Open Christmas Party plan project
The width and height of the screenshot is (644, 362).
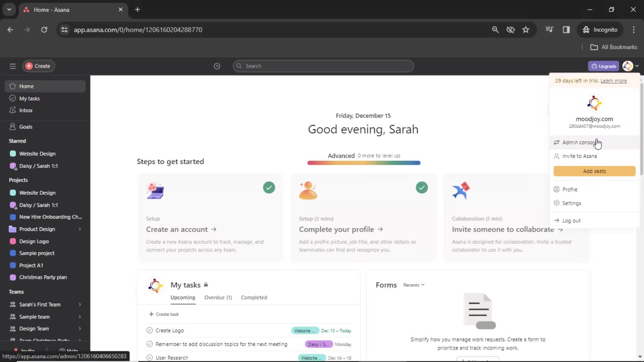point(45,277)
